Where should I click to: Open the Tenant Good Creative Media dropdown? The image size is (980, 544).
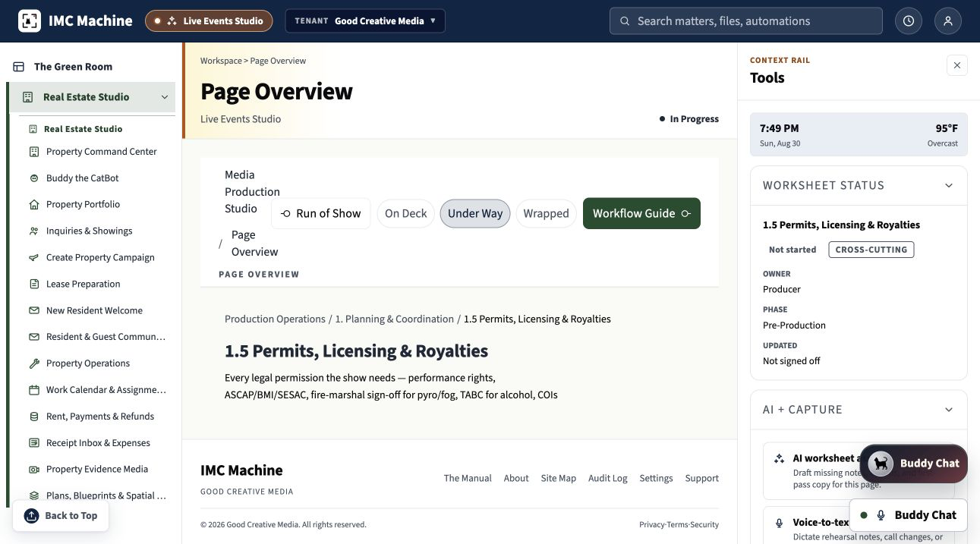click(x=365, y=21)
